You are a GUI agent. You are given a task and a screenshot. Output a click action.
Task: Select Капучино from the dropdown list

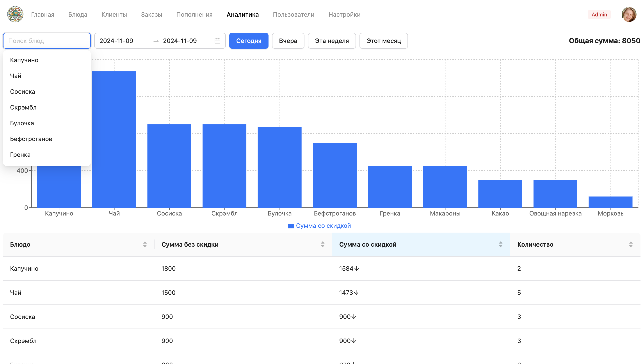(x=47, y=60)
